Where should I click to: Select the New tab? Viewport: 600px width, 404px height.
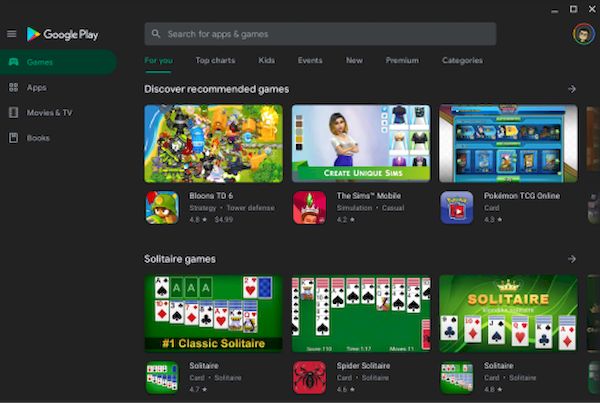(x=354, y=60)
